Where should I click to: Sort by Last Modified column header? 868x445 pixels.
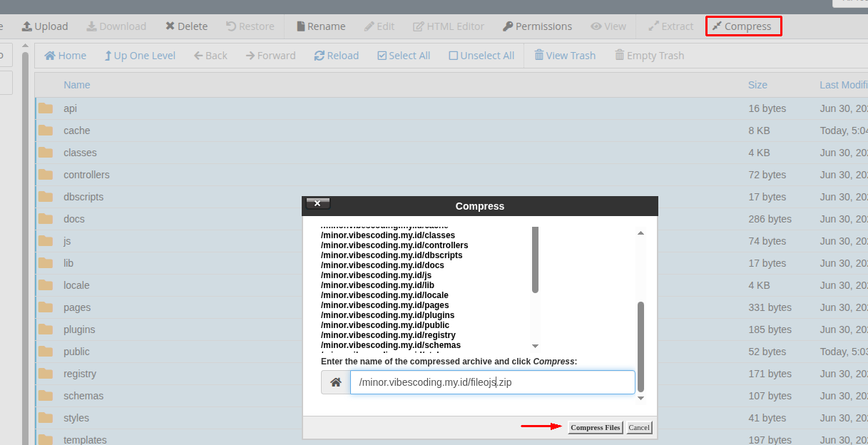coord(844,85)
